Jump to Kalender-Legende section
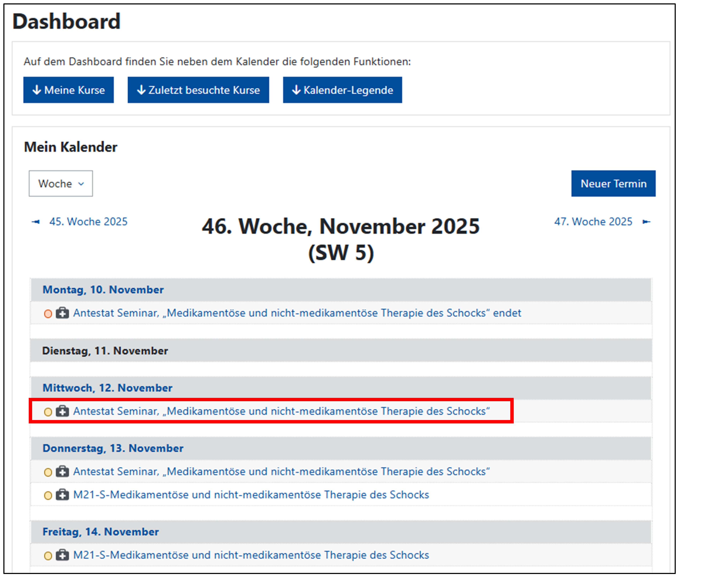The width and height of the screenshot is (705, 588). pos(342,90)
